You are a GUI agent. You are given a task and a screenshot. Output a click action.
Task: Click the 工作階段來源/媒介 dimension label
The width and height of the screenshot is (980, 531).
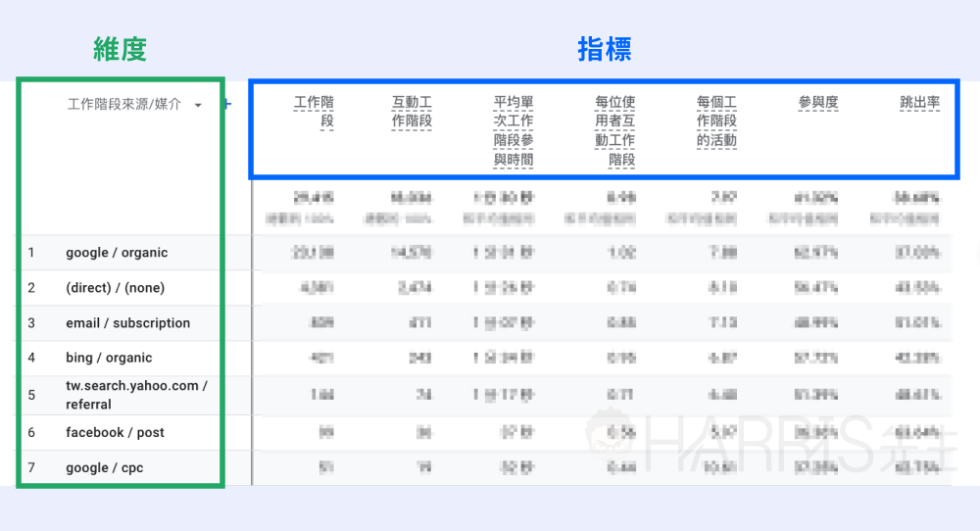point(124,104)
